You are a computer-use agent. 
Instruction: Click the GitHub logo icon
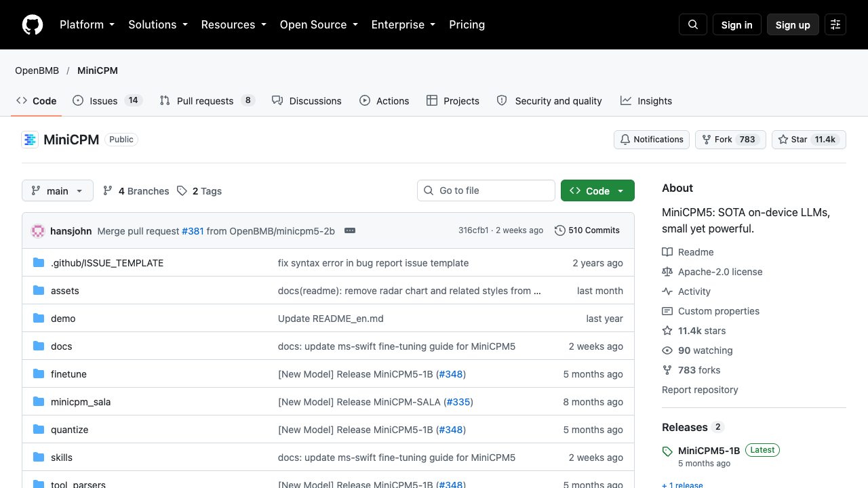point(33,24)
